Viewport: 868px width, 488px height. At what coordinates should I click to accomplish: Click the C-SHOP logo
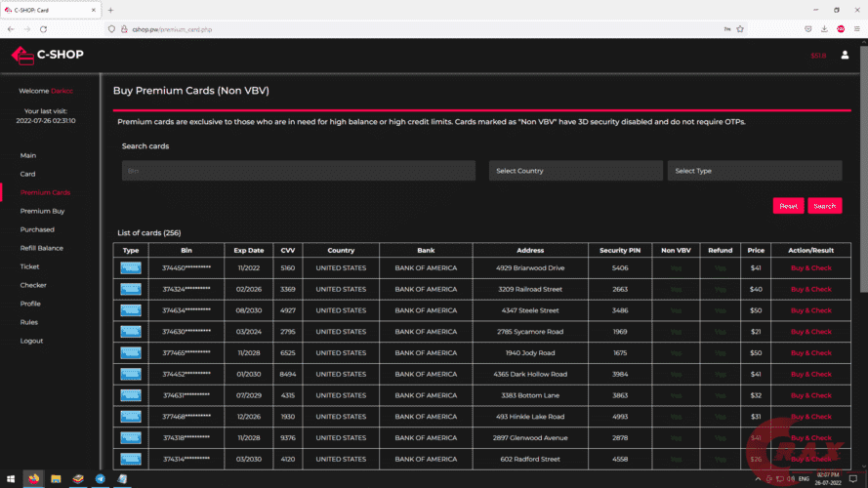pyautogui.click(x=48, y=55)
